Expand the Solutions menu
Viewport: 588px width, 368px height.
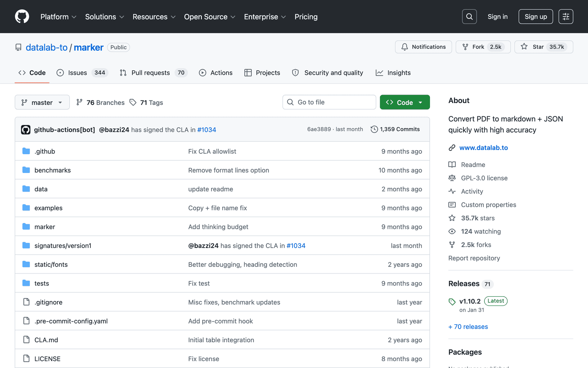coord(105,17)
